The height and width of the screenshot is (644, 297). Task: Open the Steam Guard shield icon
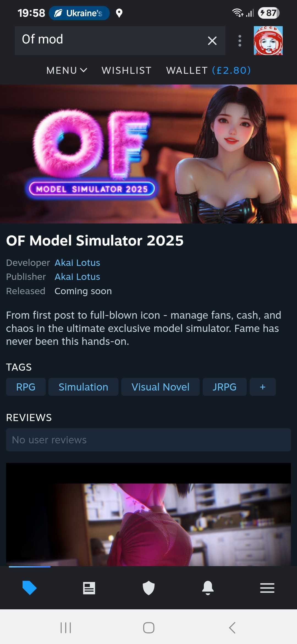(148, 588)
